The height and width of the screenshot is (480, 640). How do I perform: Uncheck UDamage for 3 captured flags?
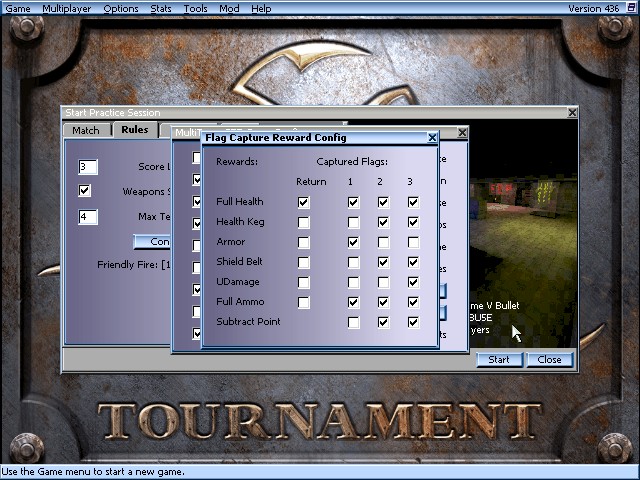pos(413,282)
